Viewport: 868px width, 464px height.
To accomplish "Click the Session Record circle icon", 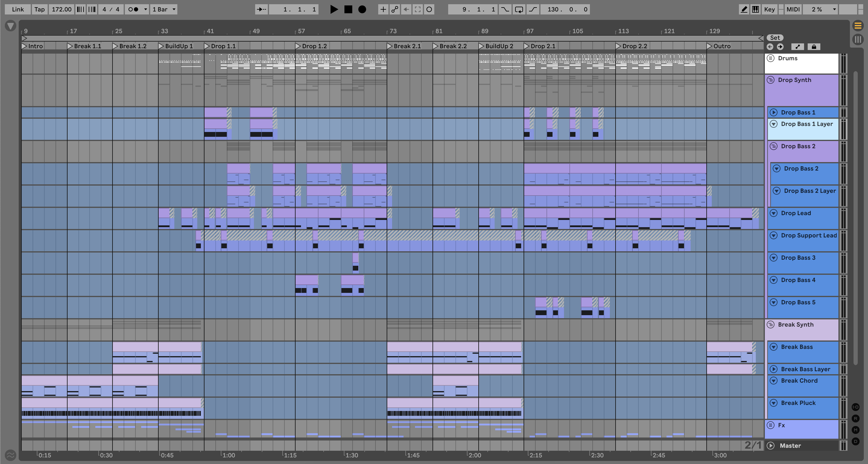I will 429,9.
